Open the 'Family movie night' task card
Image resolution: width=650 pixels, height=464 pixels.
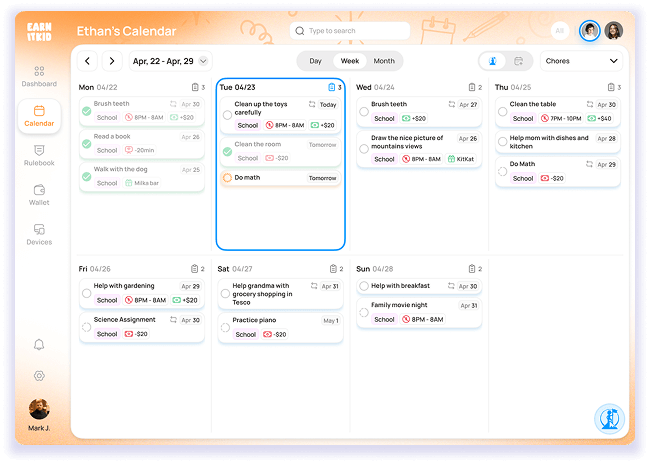(x=420, y=312)
